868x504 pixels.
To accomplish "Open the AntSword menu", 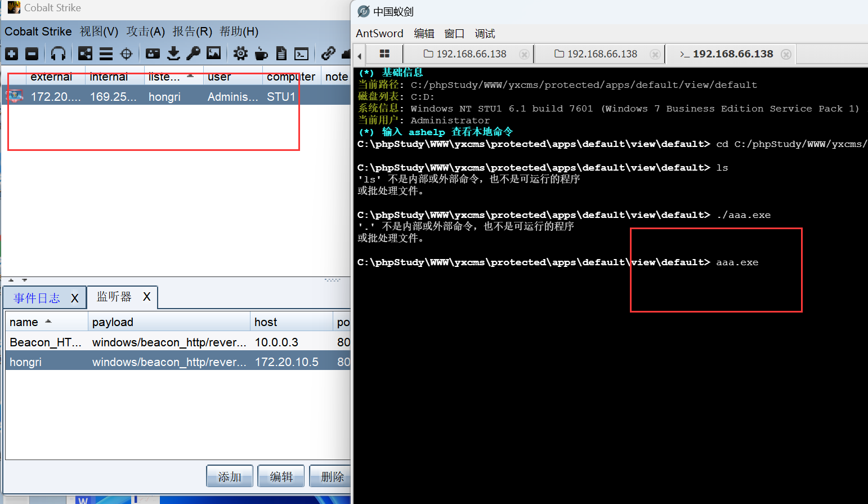I will point(379,34).
